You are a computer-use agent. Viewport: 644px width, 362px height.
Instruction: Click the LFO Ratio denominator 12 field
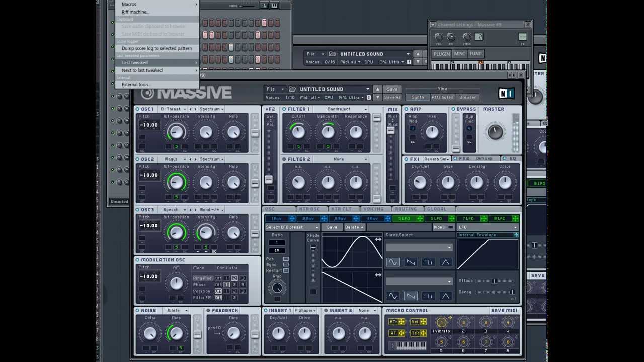[x=277, y=251]
